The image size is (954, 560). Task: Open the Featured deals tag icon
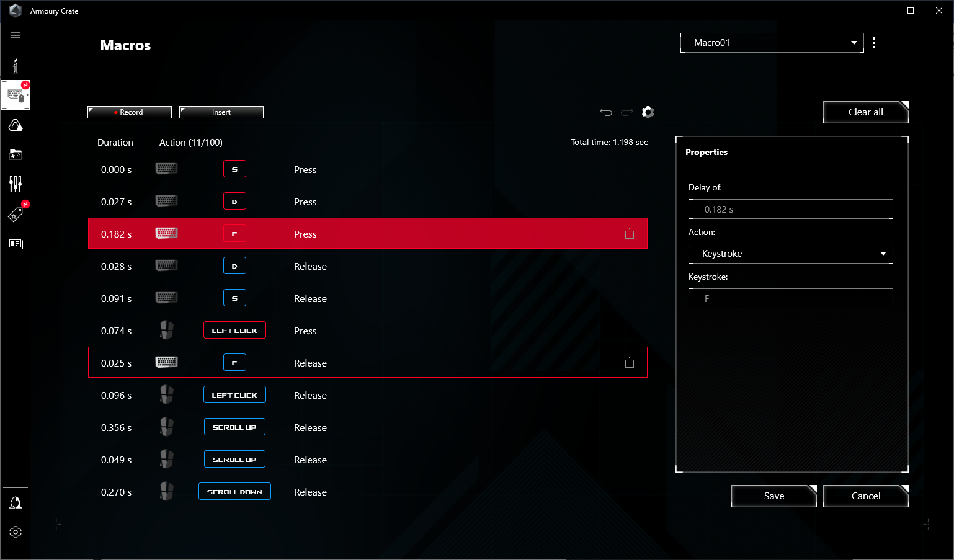(16, 214)
